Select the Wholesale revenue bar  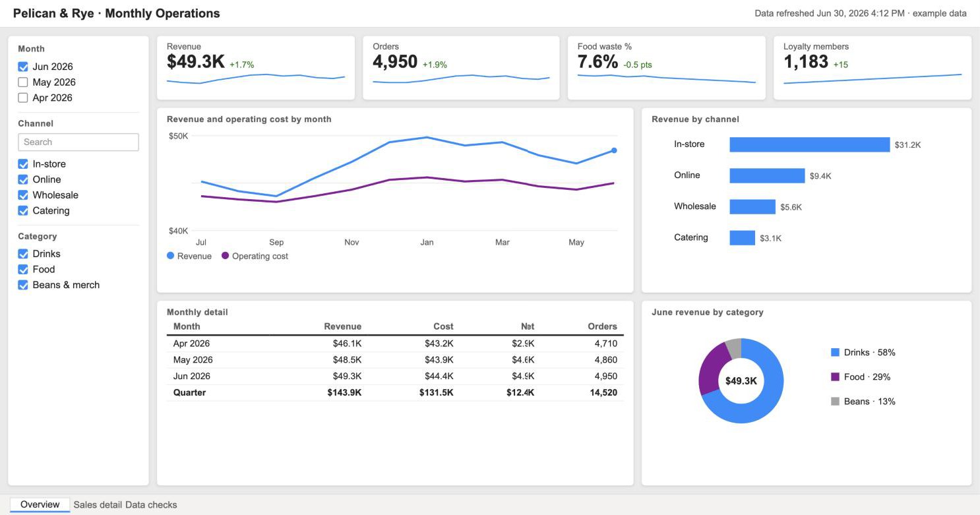752,206
